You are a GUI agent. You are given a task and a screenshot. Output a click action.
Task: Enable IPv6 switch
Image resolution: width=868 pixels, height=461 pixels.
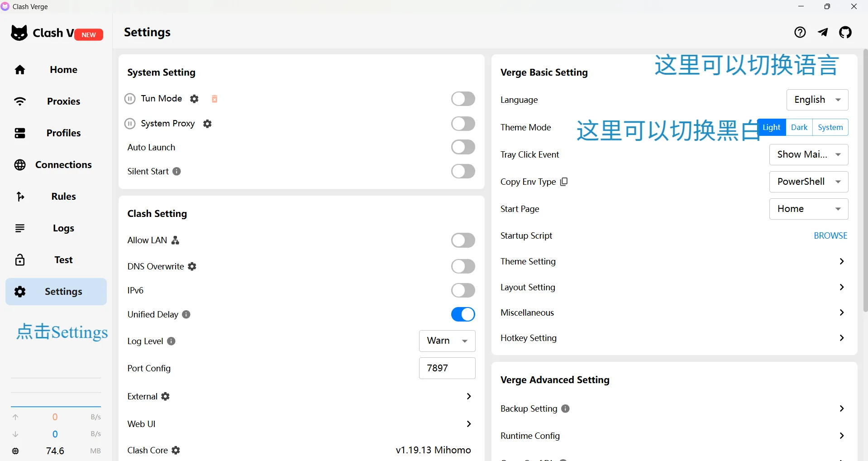click(463, 290)
